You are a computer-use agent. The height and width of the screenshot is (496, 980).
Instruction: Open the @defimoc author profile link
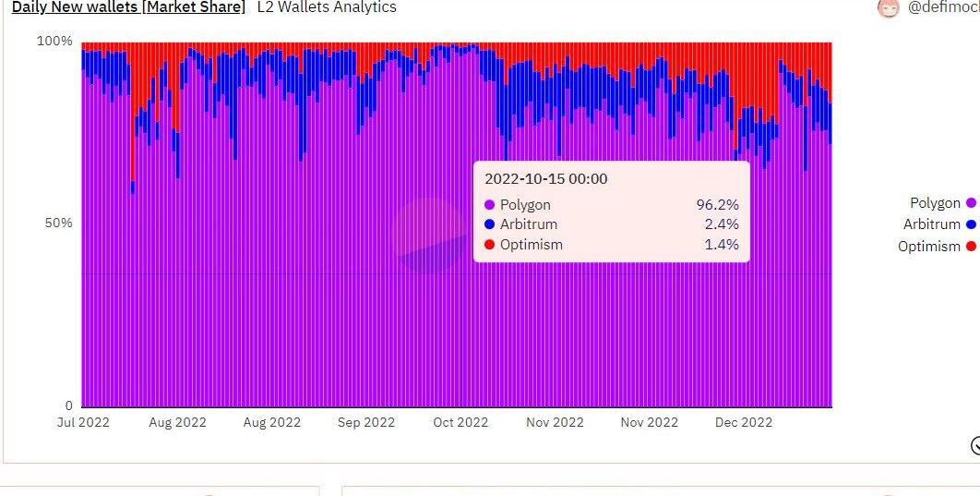click(x=943, y=7)
